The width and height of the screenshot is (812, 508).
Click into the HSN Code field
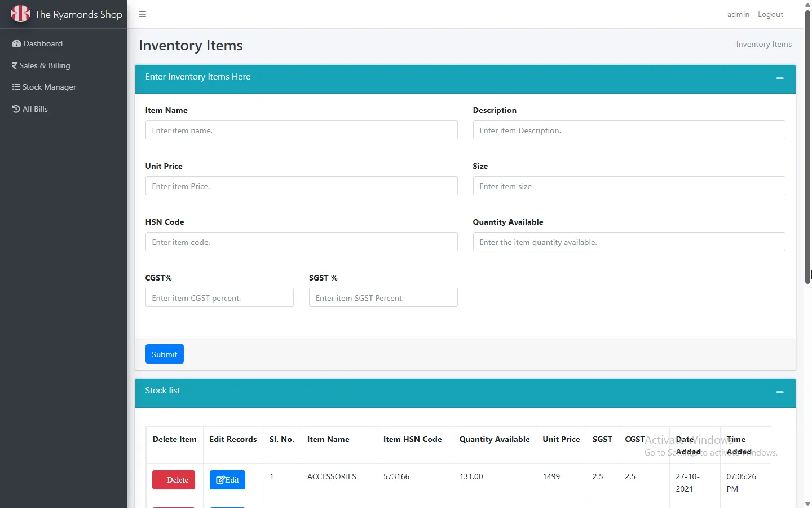tap(301, 242)
